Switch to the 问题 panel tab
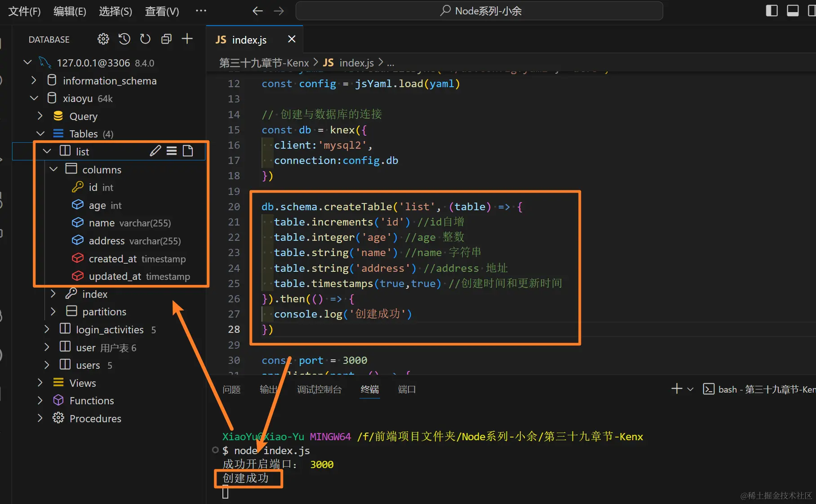This screenshot has width=816, height=504. (x=231, y=389)
